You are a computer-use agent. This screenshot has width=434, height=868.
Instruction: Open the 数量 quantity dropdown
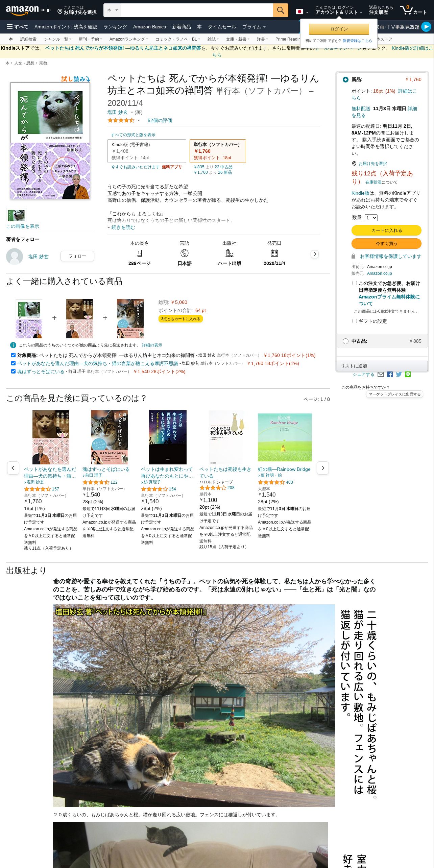coord(371,218)
